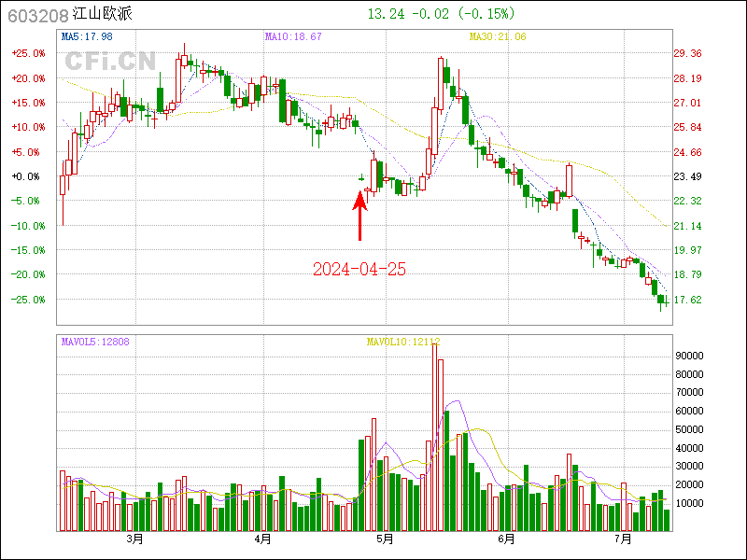The height and width of the screenshot is (560, 747).
Task: Select the 6月 tick on time axis
Action: 506,539
